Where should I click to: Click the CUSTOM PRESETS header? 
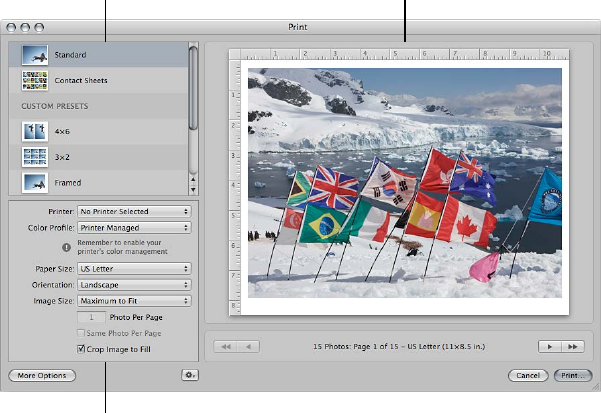(x=54, y=106)
